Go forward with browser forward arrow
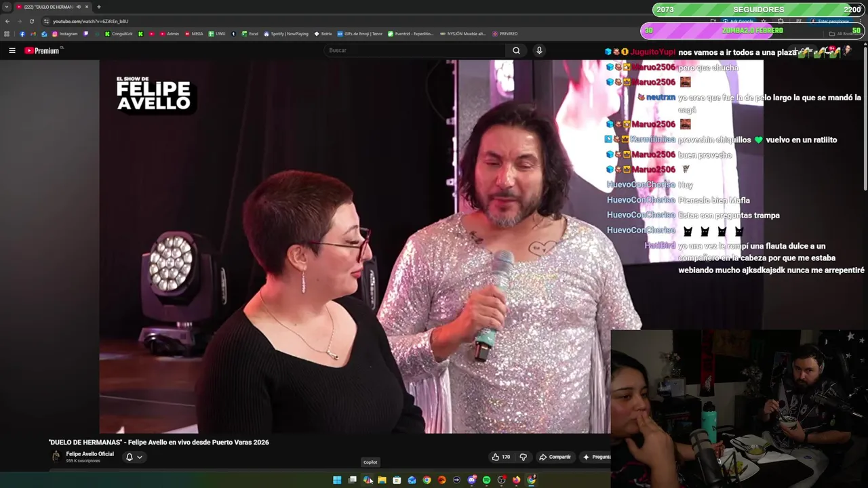 (x=20, y=21)
